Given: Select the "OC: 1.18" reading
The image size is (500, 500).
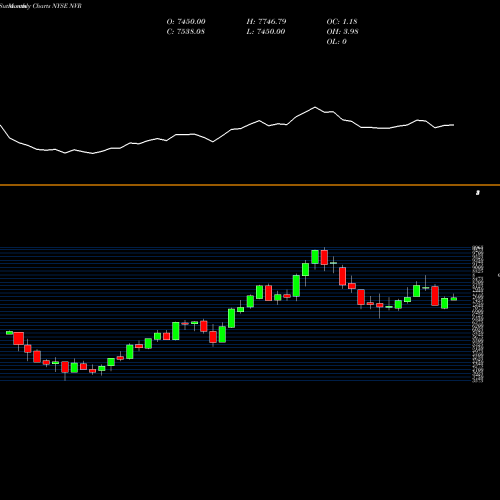Looking at the screenshot, I should (342, 22).
